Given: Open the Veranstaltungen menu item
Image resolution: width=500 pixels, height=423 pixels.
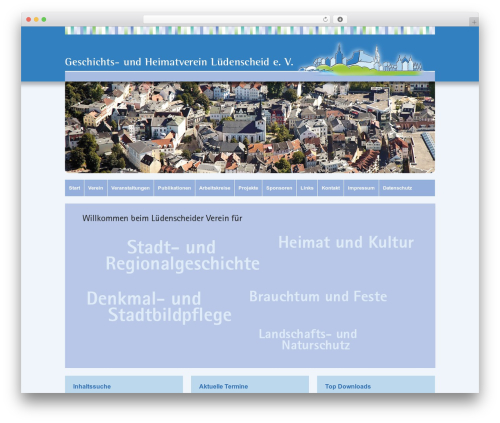Looking at the screenshot, I should pos(130,188).
